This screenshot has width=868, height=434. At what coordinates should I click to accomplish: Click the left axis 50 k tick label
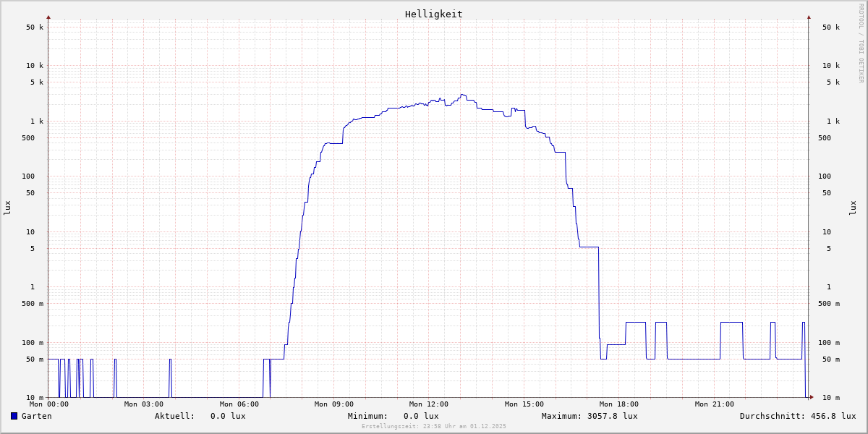point(35,27)
